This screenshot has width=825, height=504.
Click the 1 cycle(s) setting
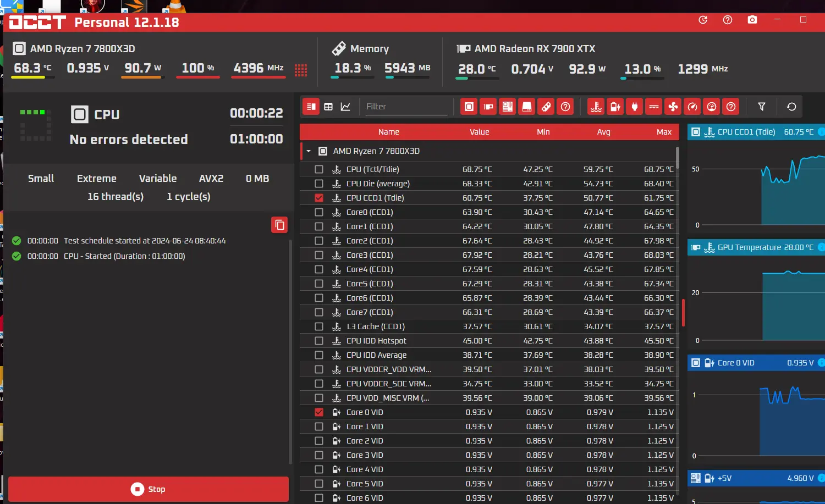[x=189, y=197]
